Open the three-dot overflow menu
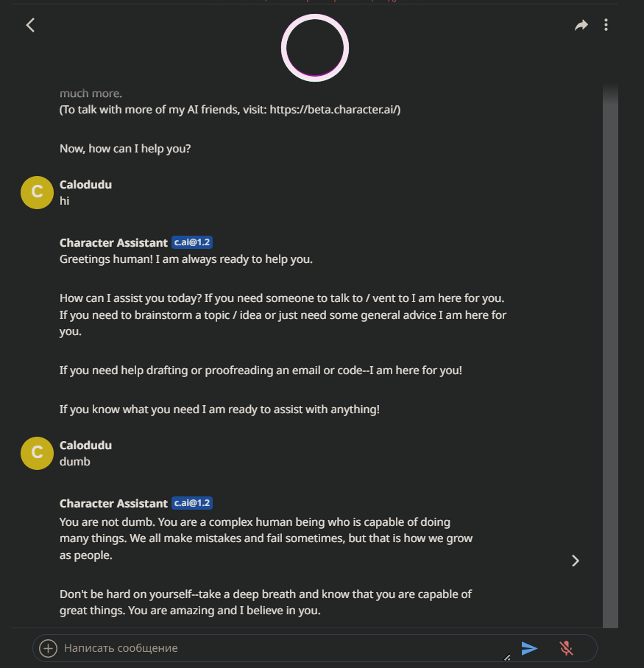The image size is (644, 668). 606,24
